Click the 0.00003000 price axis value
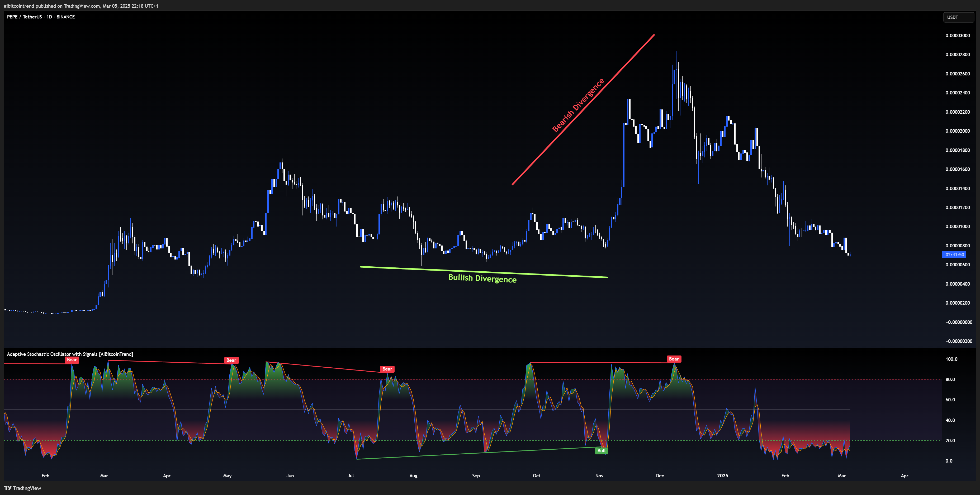The height and width of the screenshot is (495, 980). tap(958, 35)
